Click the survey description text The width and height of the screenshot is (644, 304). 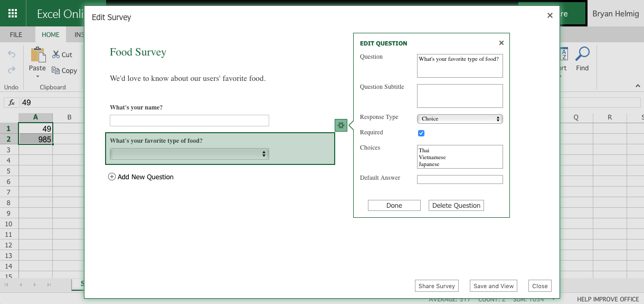(187, 78)
